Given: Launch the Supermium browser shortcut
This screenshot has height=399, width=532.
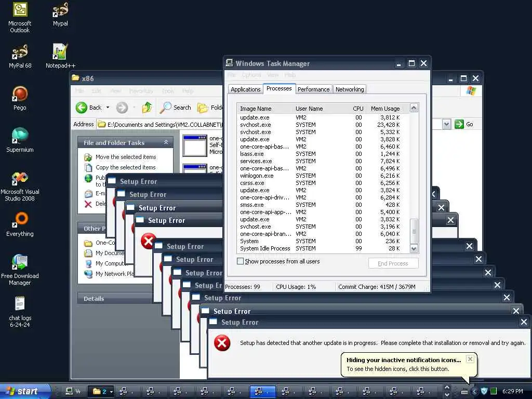Looking at the screenshot, I should click(20, 140).
